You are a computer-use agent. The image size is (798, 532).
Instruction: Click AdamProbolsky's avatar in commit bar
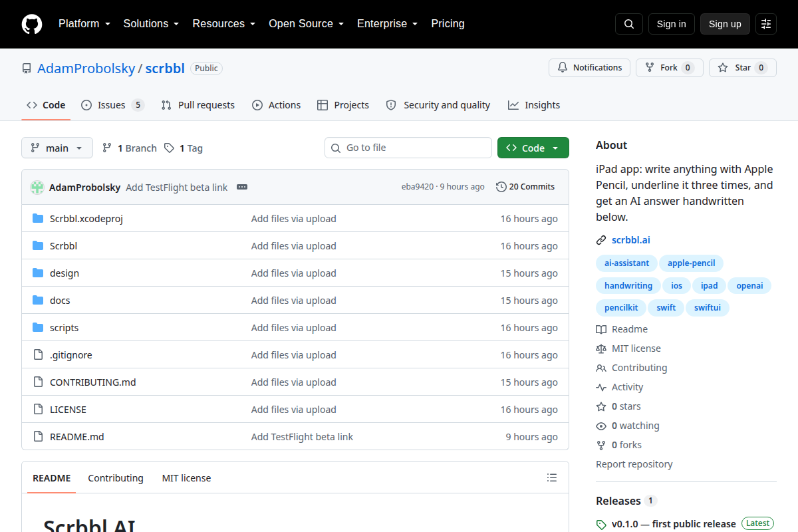pos(37,187)
